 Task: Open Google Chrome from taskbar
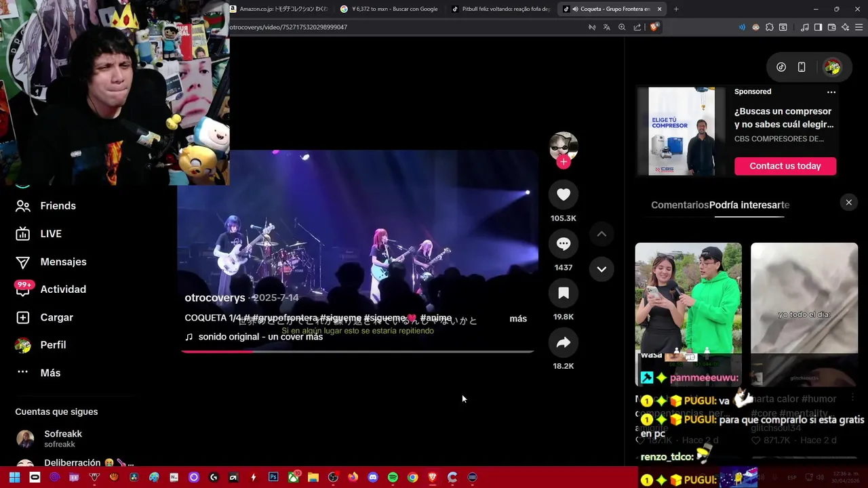tap(412, 477)
